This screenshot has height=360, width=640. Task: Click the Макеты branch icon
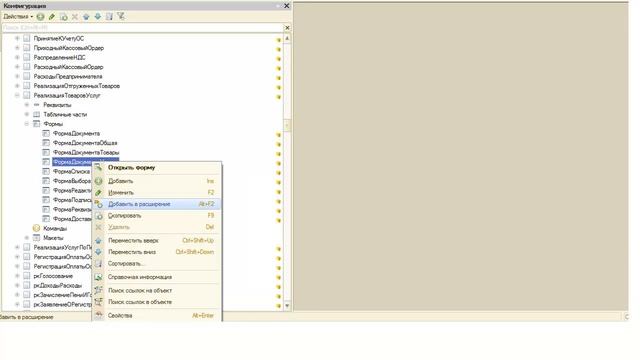click(x=37, y=238)
